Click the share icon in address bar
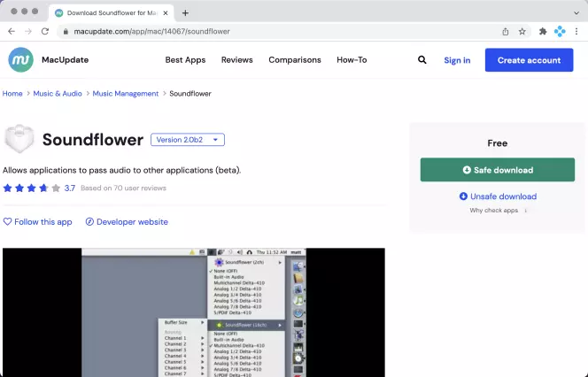 coord(506,32)
